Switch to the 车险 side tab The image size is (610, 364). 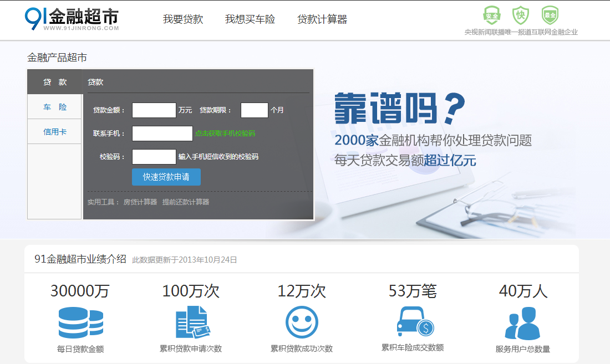click(55, 107)
